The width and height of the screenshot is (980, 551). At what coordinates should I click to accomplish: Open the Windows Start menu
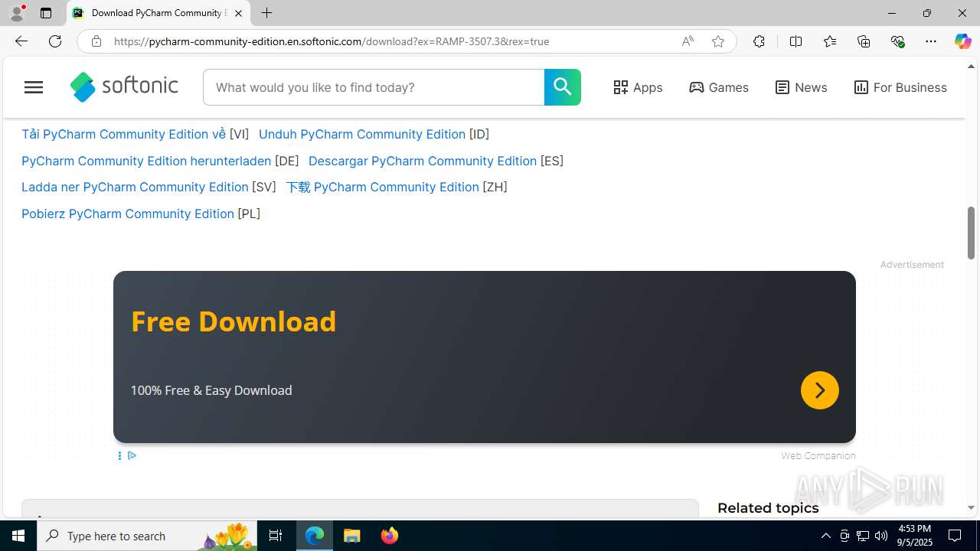18,536
